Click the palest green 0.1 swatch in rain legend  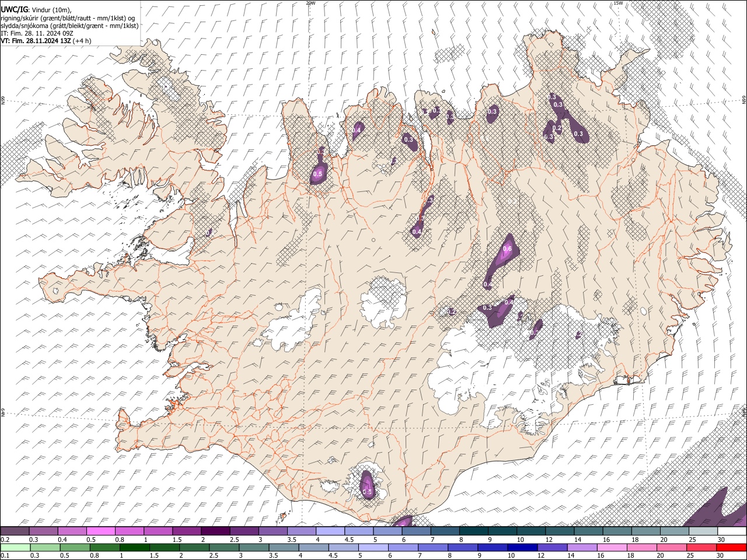(x=15, y=547)
